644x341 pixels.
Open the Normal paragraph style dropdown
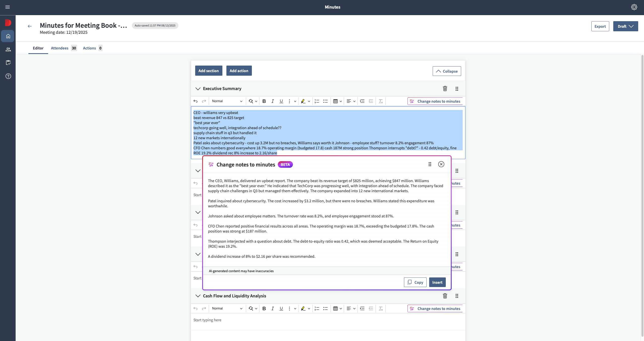(227, 101)
